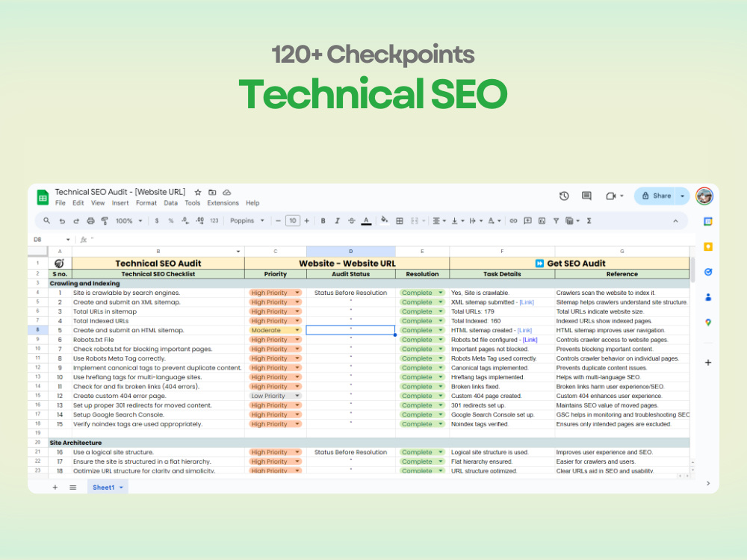Viewport: 747px width, 560px height.
Task: Toggle italic formatting
Action: [338, 221]
